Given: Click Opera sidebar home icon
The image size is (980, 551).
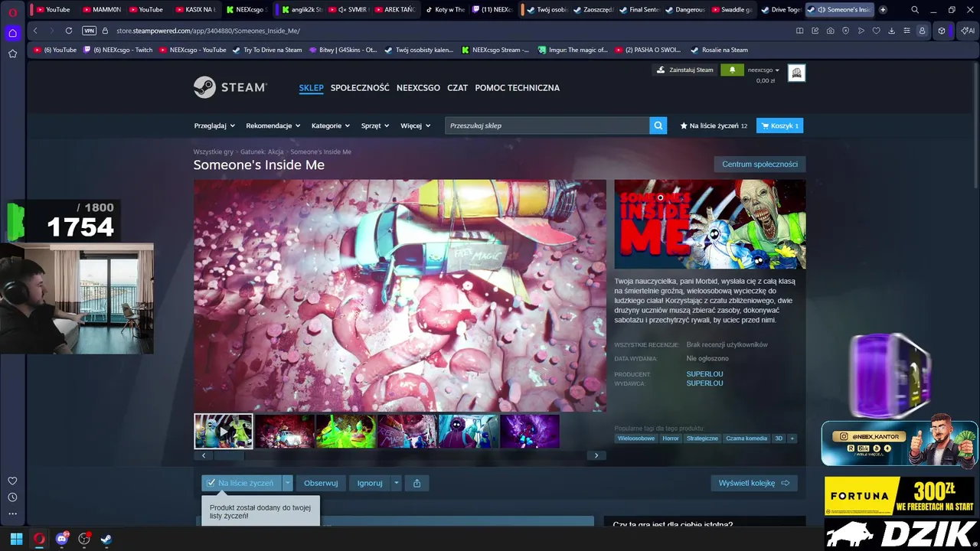Looking at the screenshot, I should (x=12, y=33).
